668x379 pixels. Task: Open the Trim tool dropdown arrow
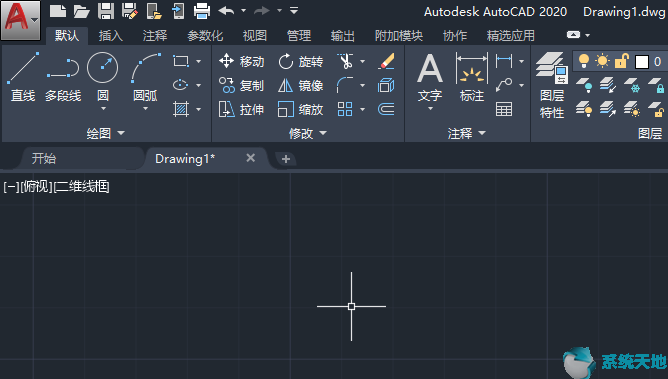(x=363, y=61)
